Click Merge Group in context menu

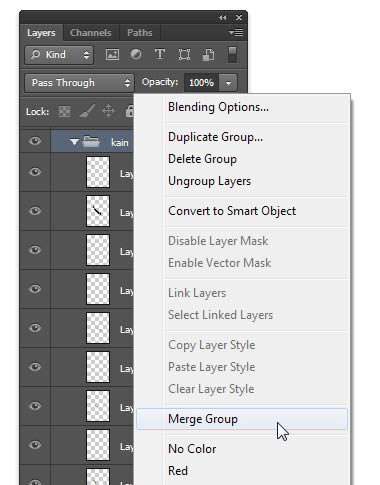click(242, 419)
